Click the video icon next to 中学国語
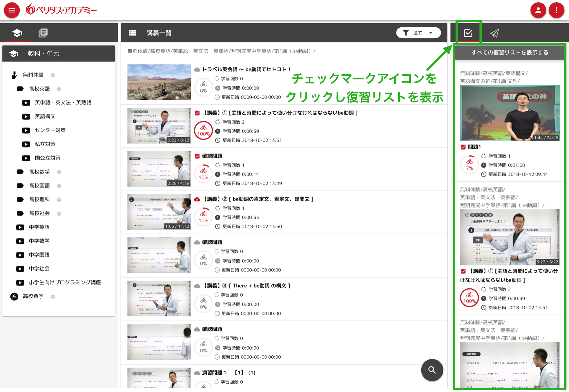Viewport: 569px width, 392px height. click(x=20, y=255)
